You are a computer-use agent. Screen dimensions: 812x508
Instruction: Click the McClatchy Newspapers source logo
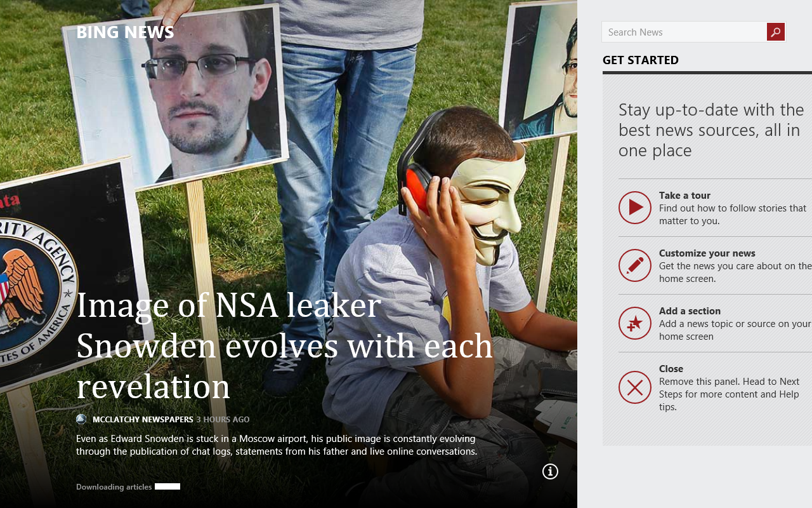tap(81, 419)
